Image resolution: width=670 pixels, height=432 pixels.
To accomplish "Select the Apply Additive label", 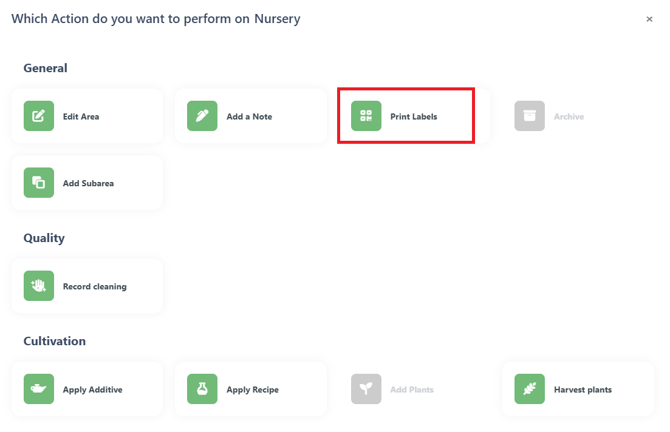I will coord(93,390).
